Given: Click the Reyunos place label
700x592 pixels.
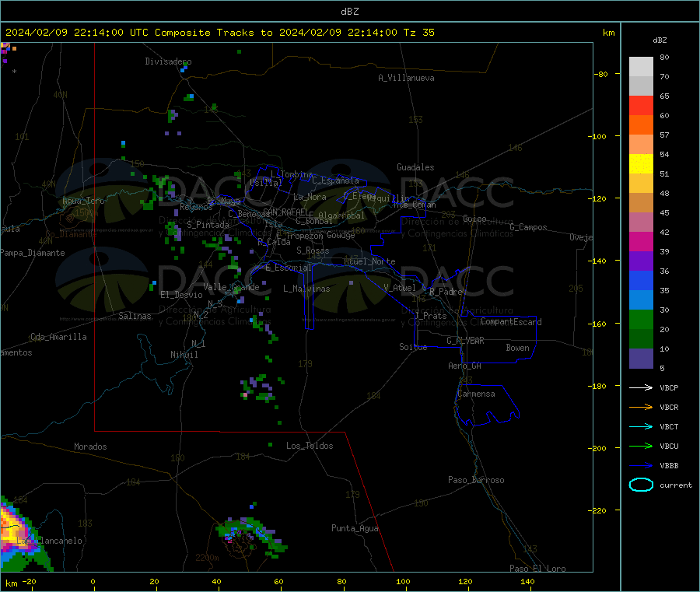Looking at the screenshot, I should (196, 207).
